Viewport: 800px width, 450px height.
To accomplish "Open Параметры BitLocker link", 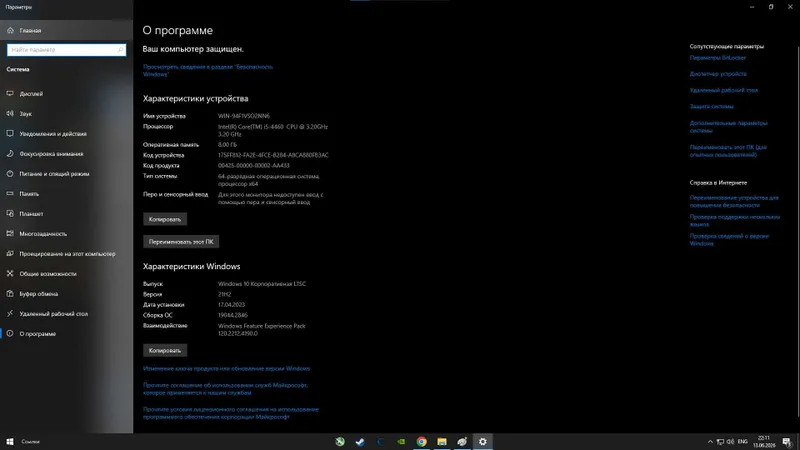I will [x=717, y=58].
